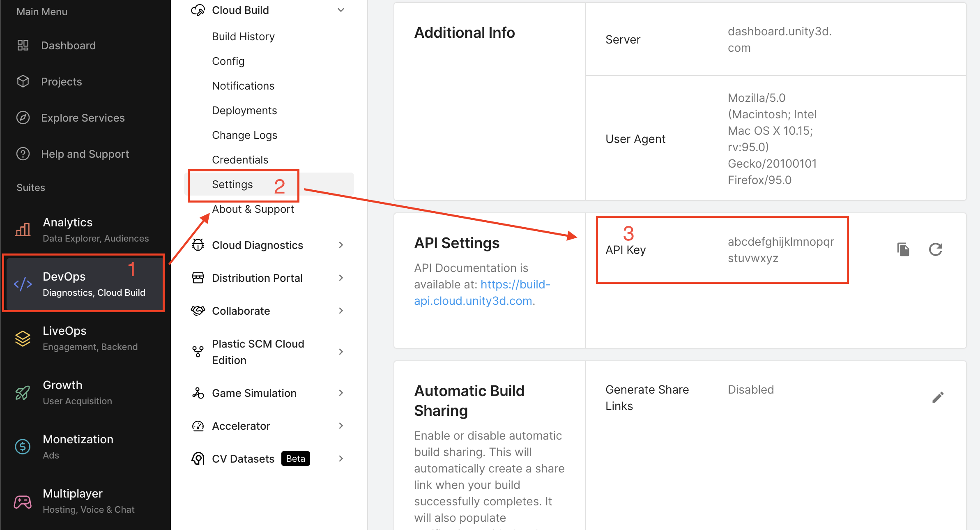980x530 pixels.
Task: Click the Beta badge next to CV Datasets
Action: (x=296, y=459)
